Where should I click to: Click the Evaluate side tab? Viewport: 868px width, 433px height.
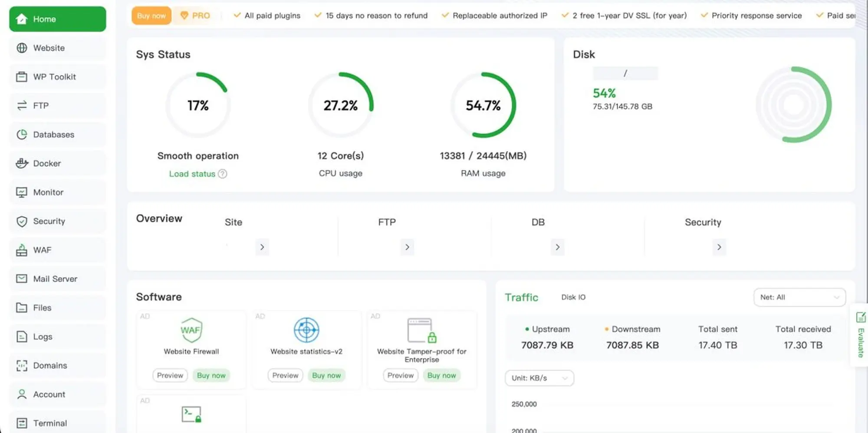(x=860, y=335)
